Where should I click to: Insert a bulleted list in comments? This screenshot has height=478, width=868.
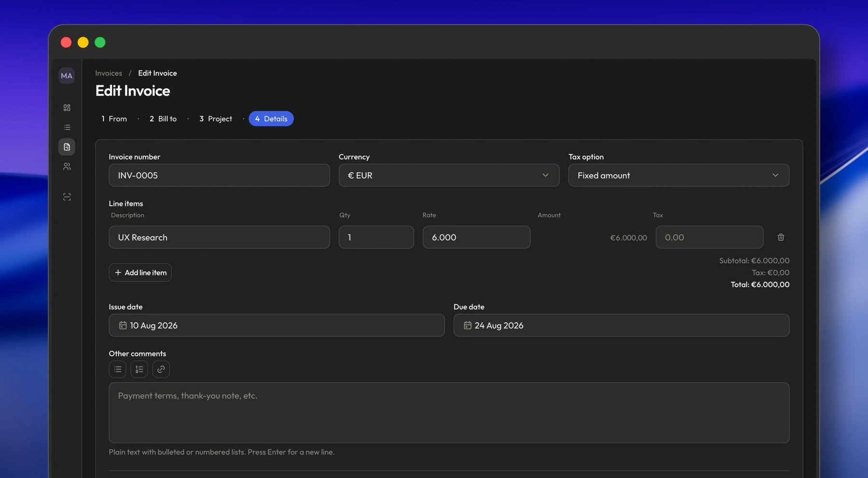[x=118, y=369]
